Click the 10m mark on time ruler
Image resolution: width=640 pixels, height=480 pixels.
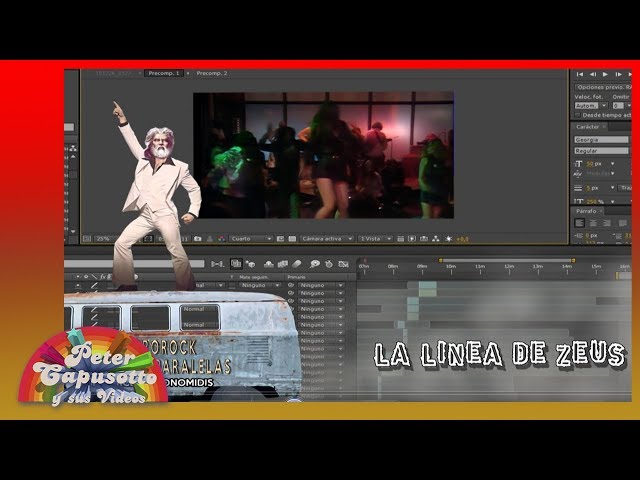[451, 267]
